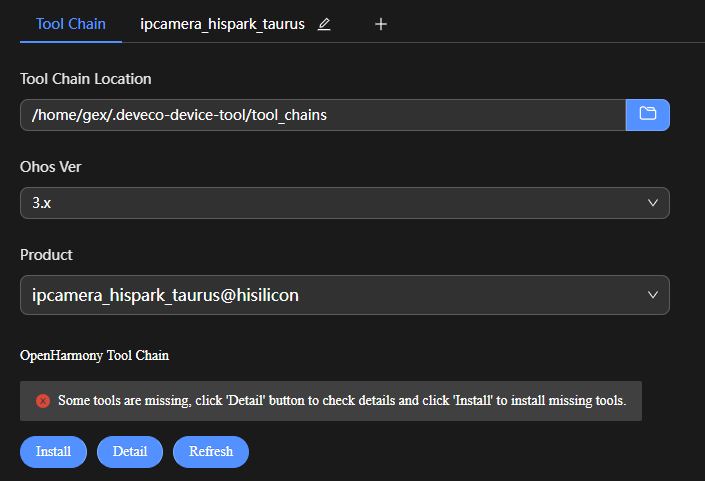This screenshot has height=481, width=705.
Task: Select the 3.x version value text
Action: 42,203
